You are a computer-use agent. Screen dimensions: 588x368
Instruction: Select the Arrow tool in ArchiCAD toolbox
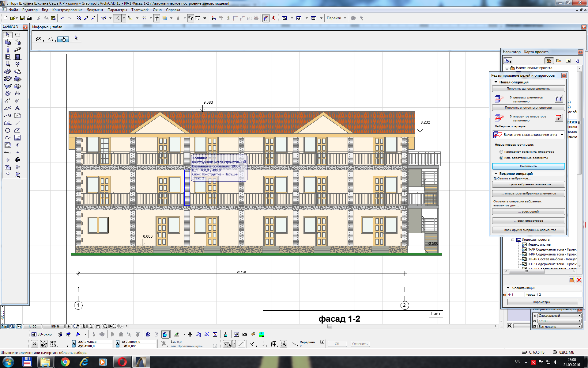coord(8,35)
